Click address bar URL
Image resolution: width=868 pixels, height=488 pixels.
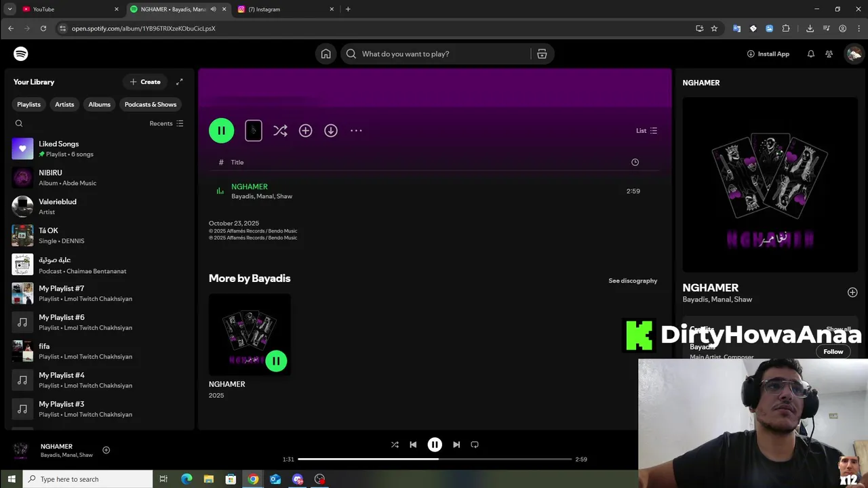(x=143, y=28)
